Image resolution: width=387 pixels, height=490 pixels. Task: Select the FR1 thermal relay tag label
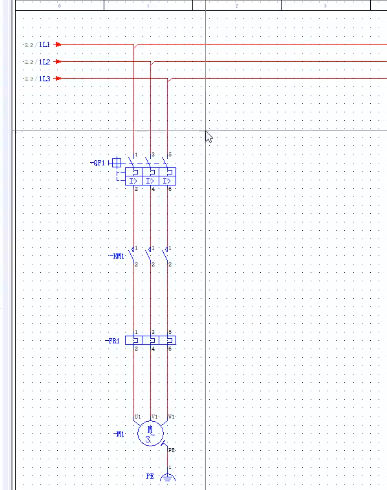point(112,341)
